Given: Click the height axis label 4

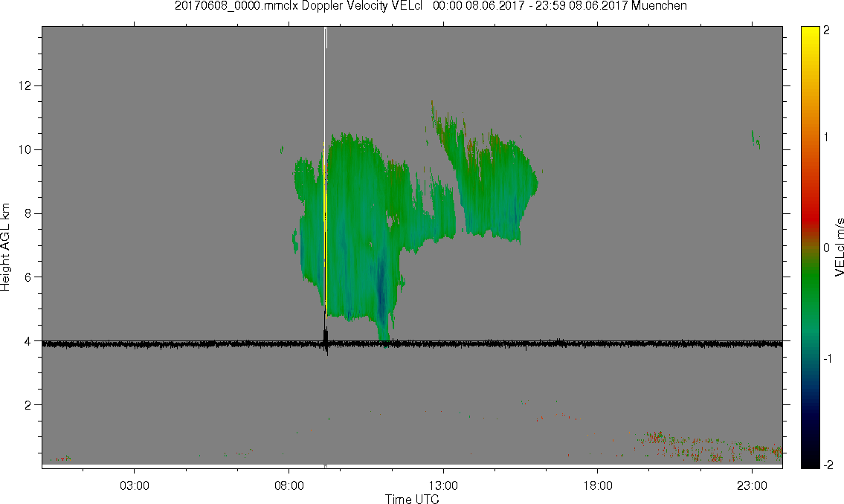Looking at the screenshot, I should point(28,341).
